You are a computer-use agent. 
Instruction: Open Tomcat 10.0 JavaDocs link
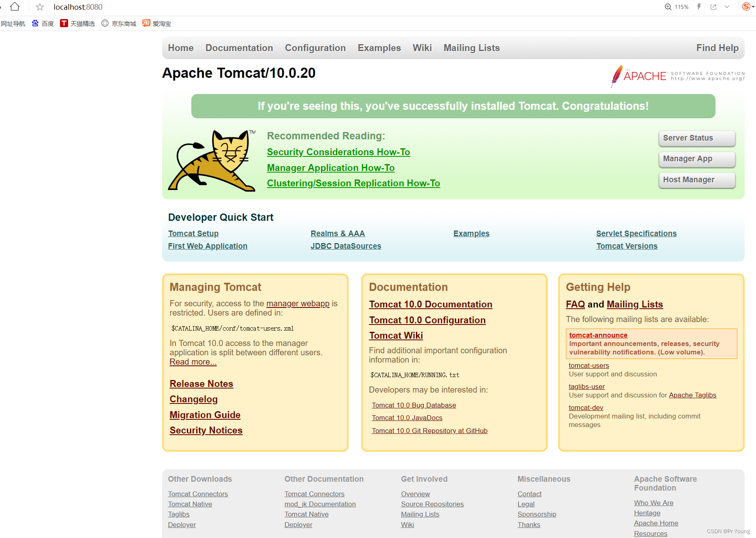[x=407, y=418]
